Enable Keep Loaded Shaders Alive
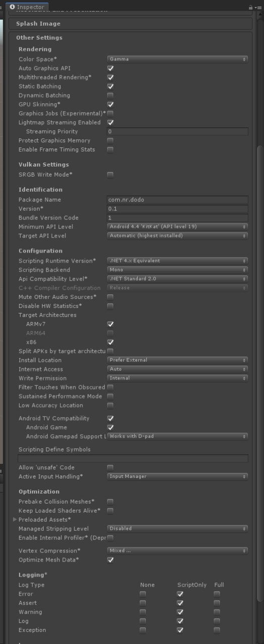The height and width of the screenshot is (644, 264). coord(110,511)
